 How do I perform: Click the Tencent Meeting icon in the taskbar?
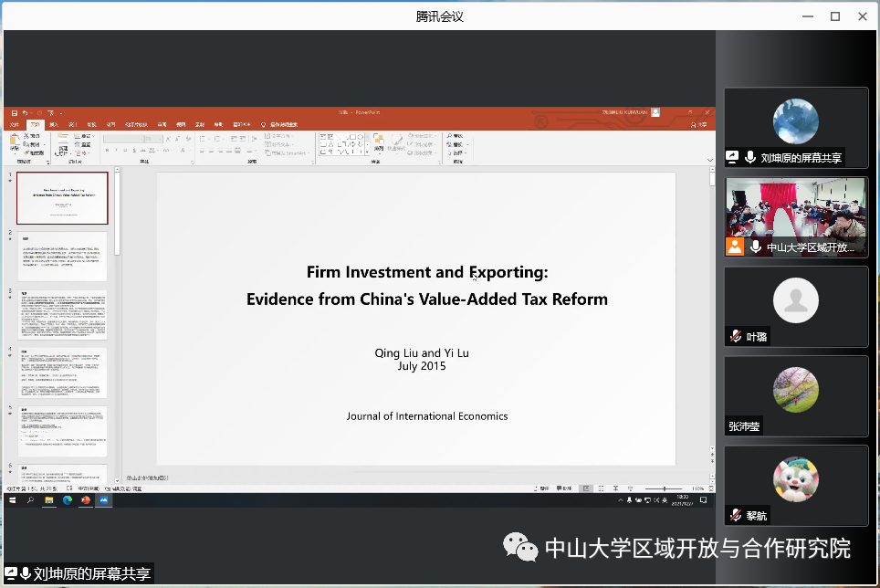click(104, 500)
